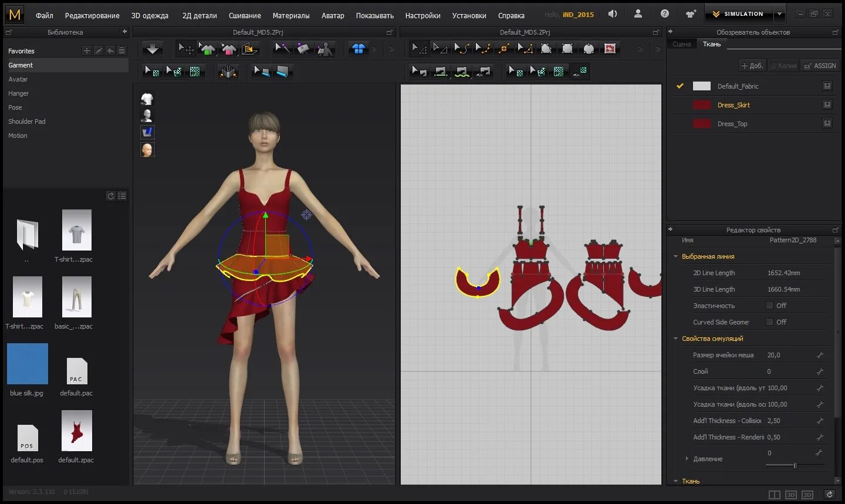Enable the Эластичность checkbox
Screen dimensions: 845x504
tap(769, 306)
